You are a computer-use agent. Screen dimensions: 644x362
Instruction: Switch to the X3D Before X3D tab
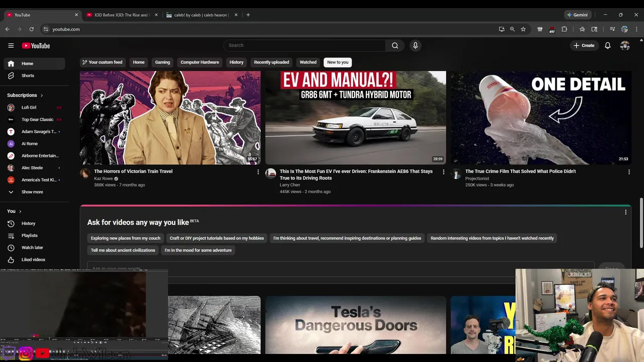pyautogui.click(x=121, y=15)
